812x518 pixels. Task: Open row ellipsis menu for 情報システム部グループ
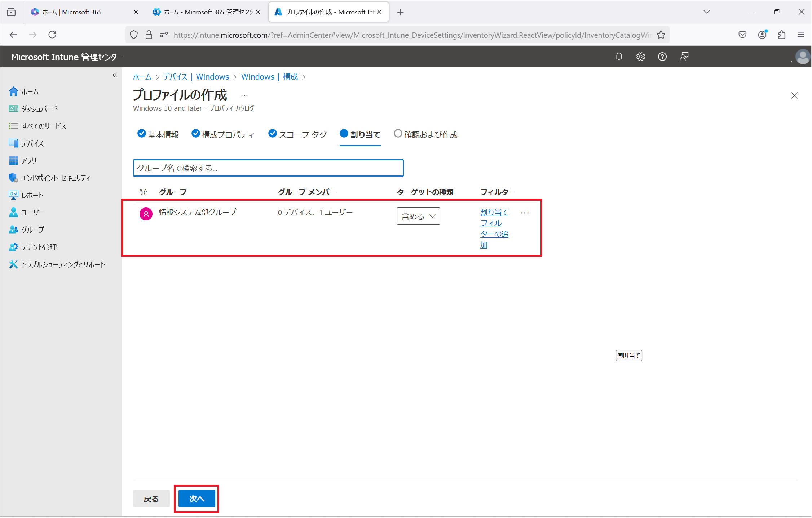525,213
